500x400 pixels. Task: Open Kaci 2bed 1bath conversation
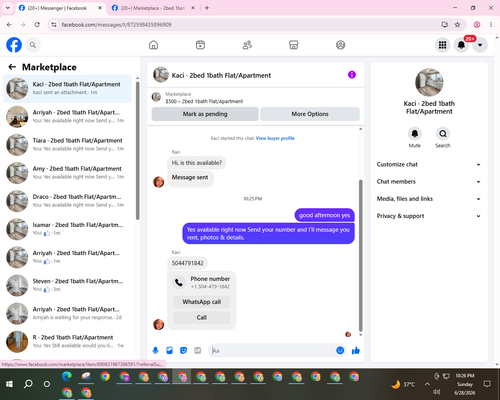[x=67, y=88]
